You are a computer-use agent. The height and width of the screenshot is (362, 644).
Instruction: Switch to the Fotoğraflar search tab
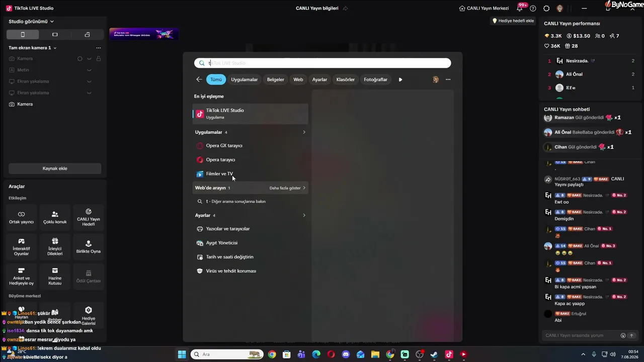pos(376,79)
